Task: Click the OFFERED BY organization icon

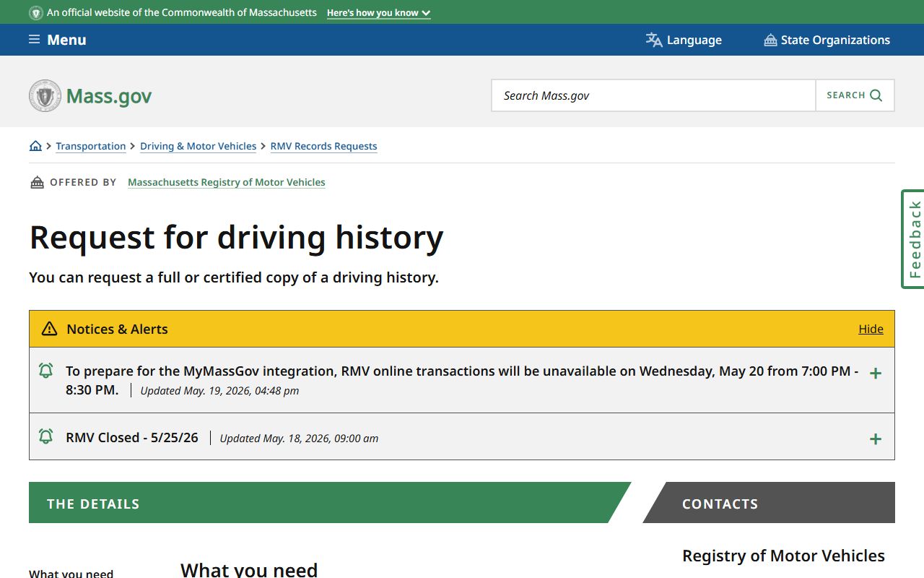Action: pyautogui.click(x=37, y=182)
